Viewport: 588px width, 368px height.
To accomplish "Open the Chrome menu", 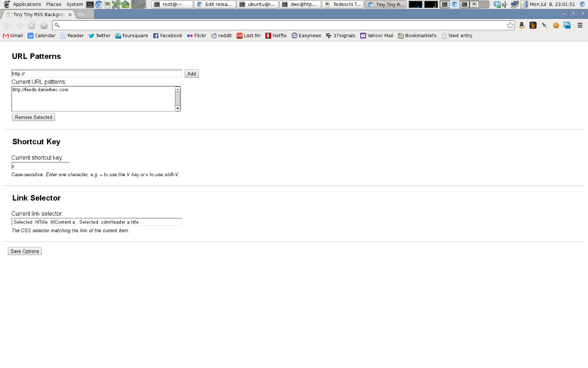I will coord(580,25).
